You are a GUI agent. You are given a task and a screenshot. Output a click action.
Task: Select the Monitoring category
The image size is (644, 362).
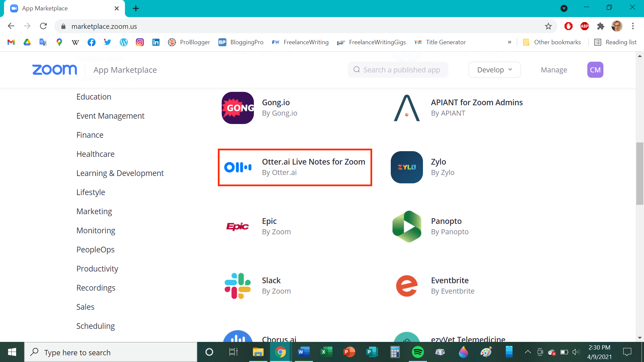click(x=96, y=231)
